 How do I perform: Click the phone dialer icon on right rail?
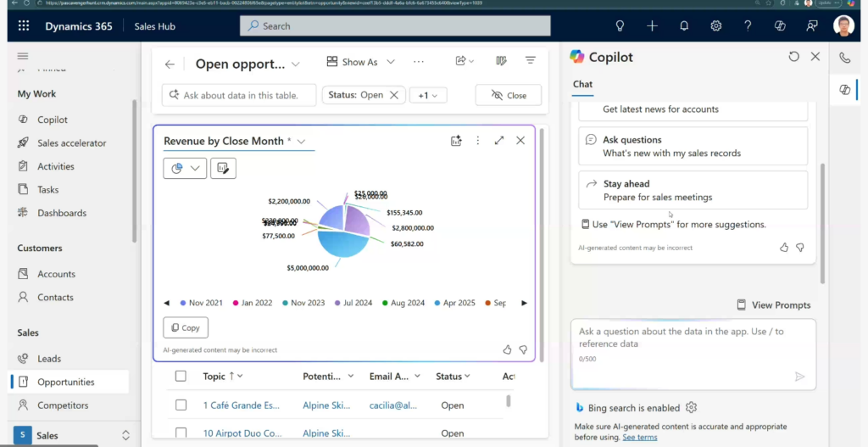coord(845,58)
